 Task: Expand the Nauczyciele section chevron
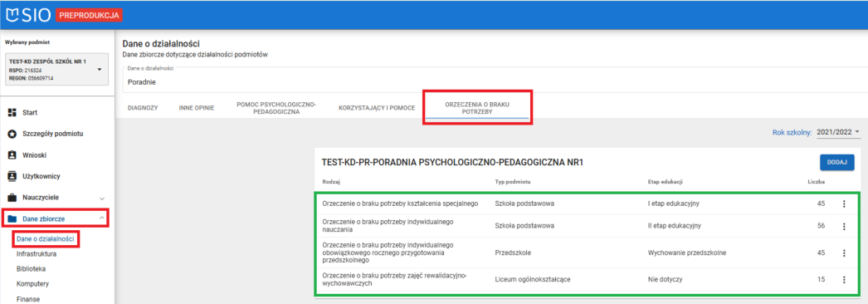tap(102, 198)
